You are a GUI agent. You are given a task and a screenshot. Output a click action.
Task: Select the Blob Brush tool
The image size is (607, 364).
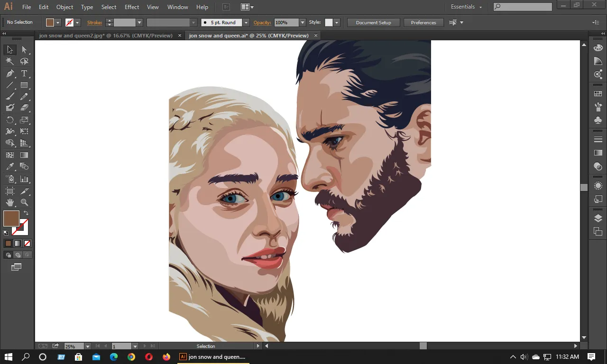pyautogui.click(x=9, y=108)
